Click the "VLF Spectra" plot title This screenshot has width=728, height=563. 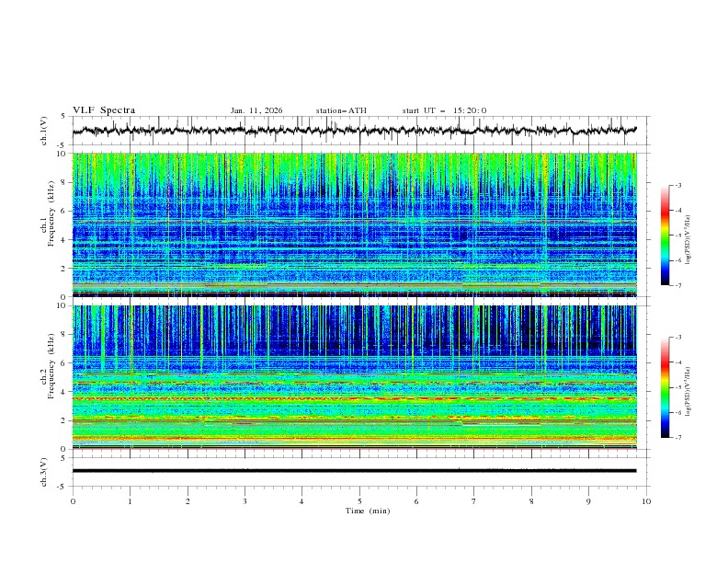(104, 110)
